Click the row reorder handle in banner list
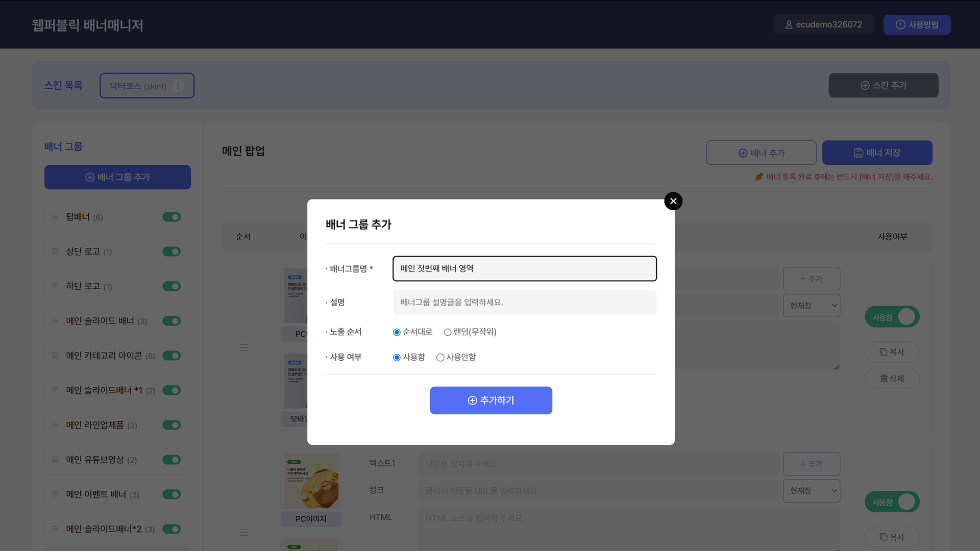 pos(243,347)
